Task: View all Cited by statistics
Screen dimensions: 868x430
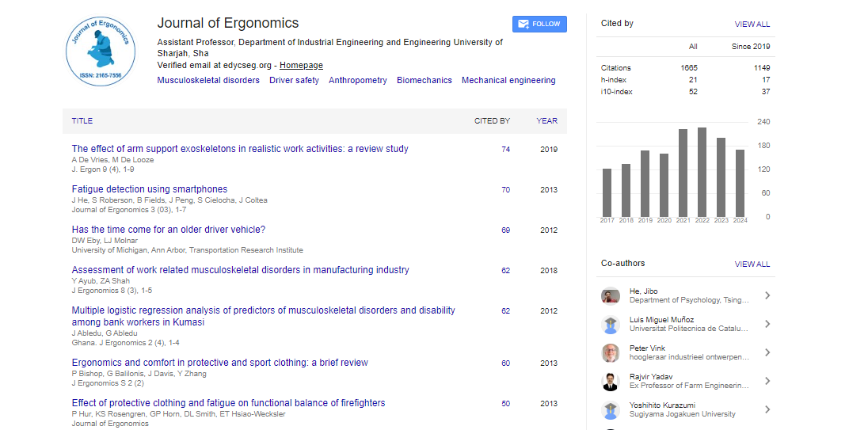Action: click(752, 25)
